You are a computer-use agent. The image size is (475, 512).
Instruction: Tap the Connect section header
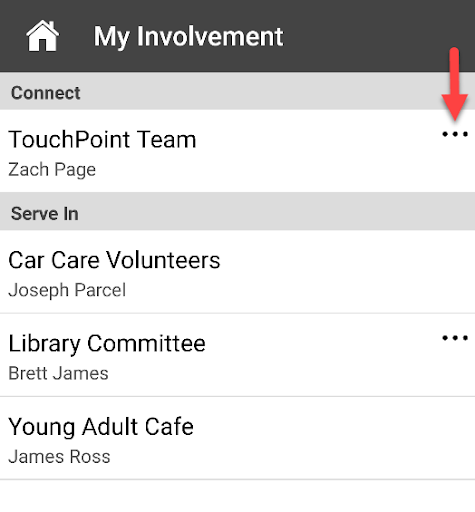(237, 91)
